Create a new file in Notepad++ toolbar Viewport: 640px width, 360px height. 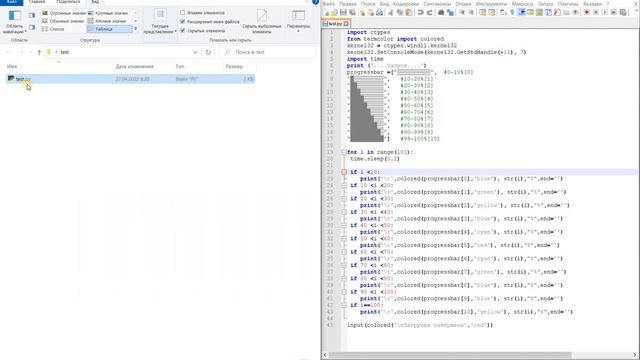pyautogui.click(x=326, y=12)
